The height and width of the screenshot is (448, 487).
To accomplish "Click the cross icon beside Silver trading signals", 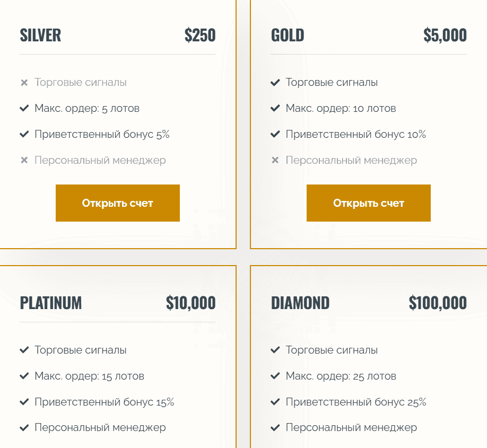I will click(x=24, y=83).
